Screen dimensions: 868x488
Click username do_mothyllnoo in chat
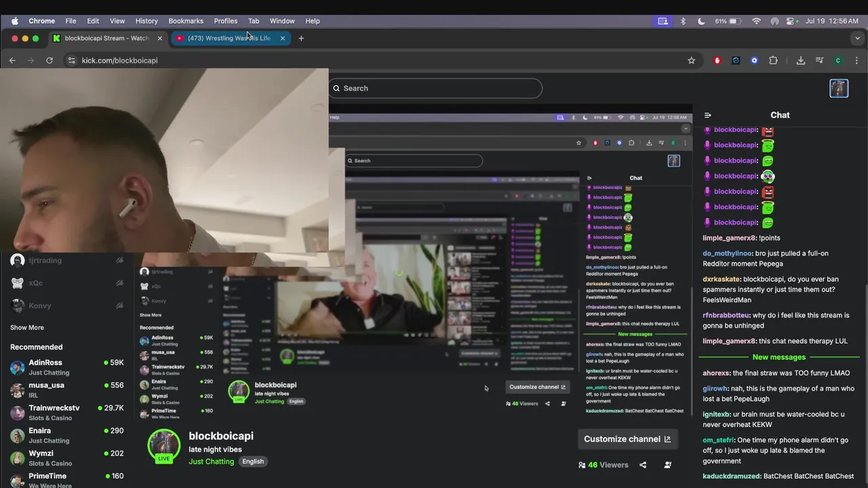coord(727,253)
